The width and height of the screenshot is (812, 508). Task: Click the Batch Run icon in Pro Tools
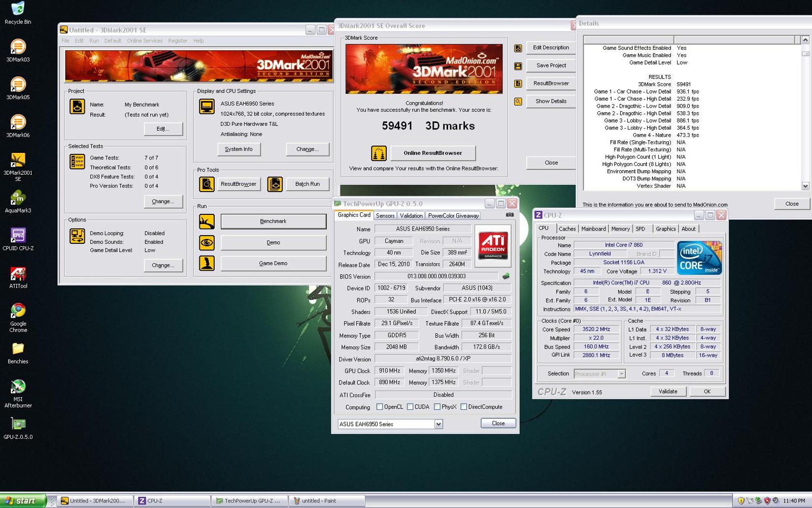[275, 184]
